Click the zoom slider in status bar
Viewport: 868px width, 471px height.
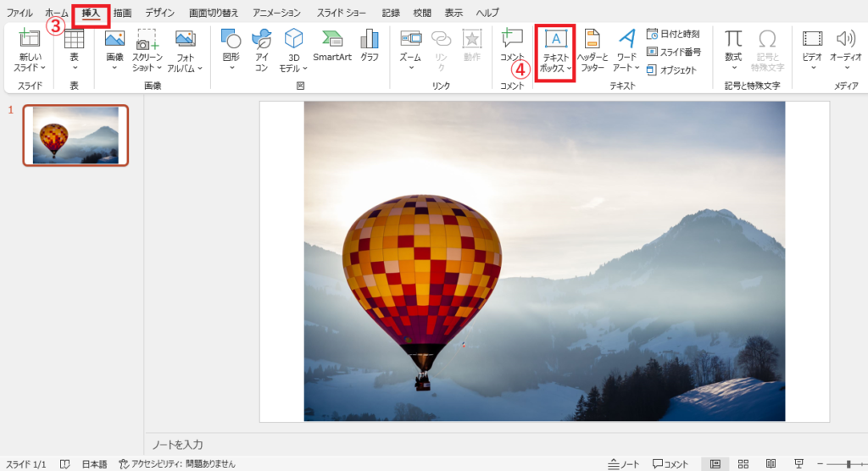click(x=848, y=464)
